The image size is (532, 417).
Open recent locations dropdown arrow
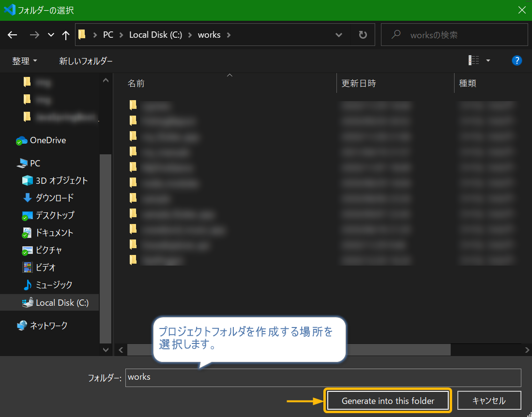click(51, 35)
